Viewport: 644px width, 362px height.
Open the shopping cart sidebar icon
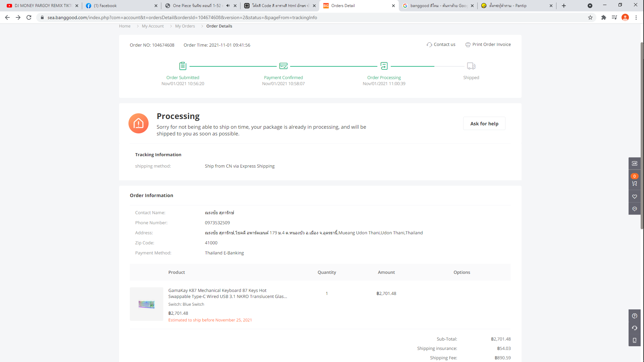[x=635, y=183]
